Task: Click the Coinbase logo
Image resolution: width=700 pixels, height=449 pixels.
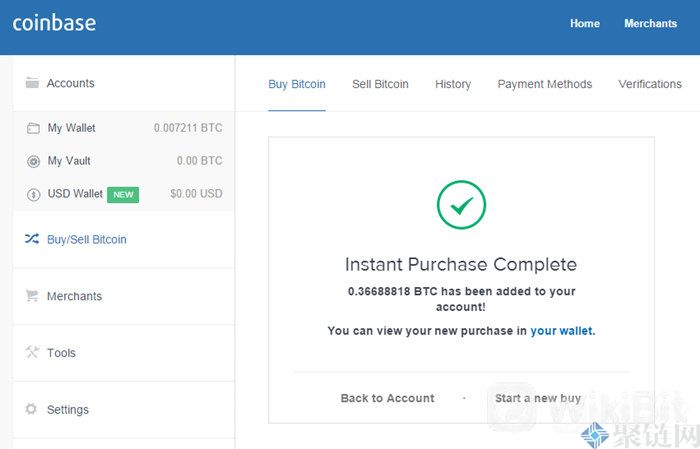Action: [x=54, y=22]
